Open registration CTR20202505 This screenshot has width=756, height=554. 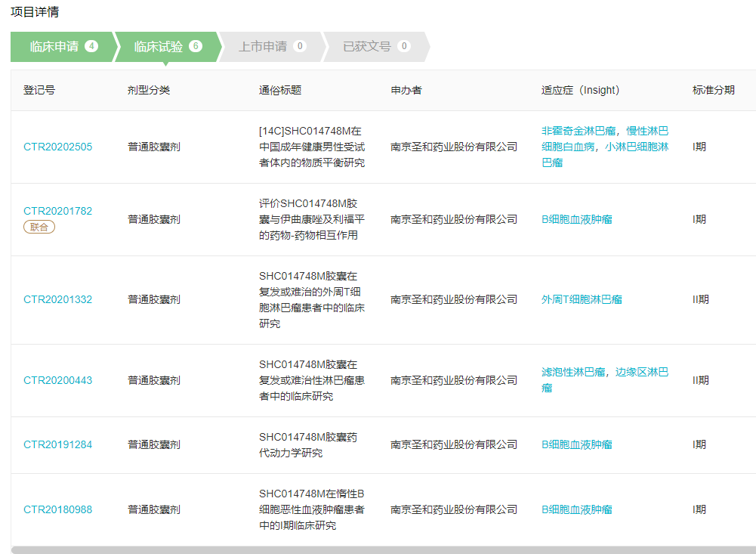pos(58,147)
